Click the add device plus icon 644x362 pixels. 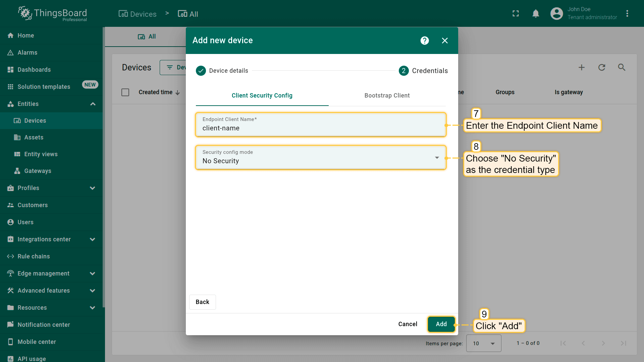582,67
